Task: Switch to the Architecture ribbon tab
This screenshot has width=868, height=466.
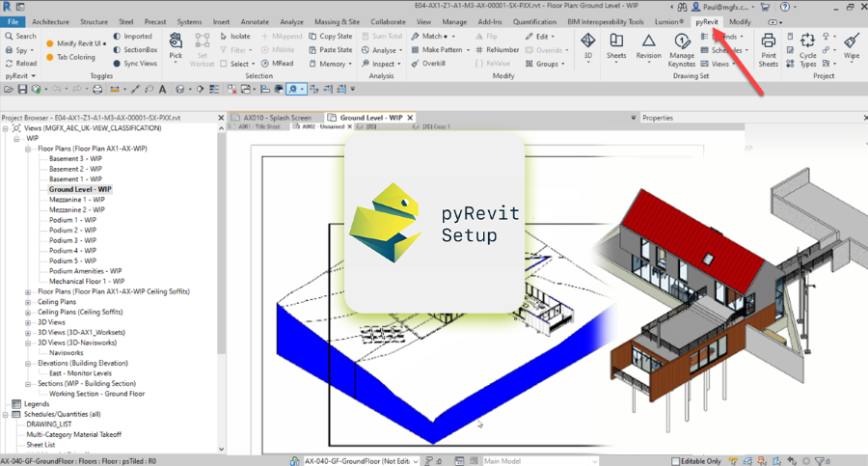Action: [x=50, y=21]
